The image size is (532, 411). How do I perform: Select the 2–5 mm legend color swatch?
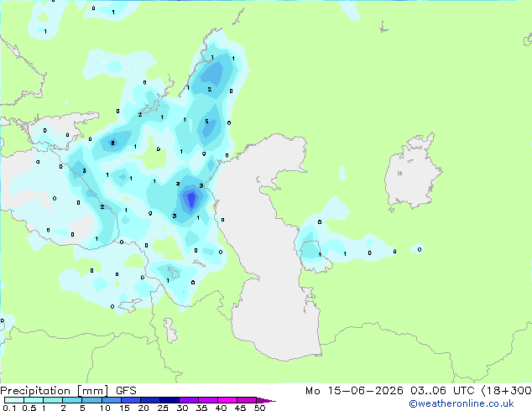[72, 400]
